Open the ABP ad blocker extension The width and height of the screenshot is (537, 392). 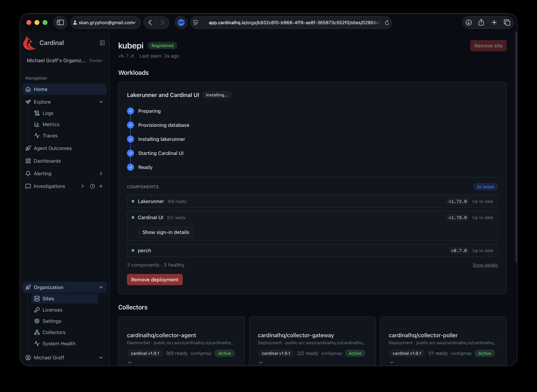coord(181,22)
